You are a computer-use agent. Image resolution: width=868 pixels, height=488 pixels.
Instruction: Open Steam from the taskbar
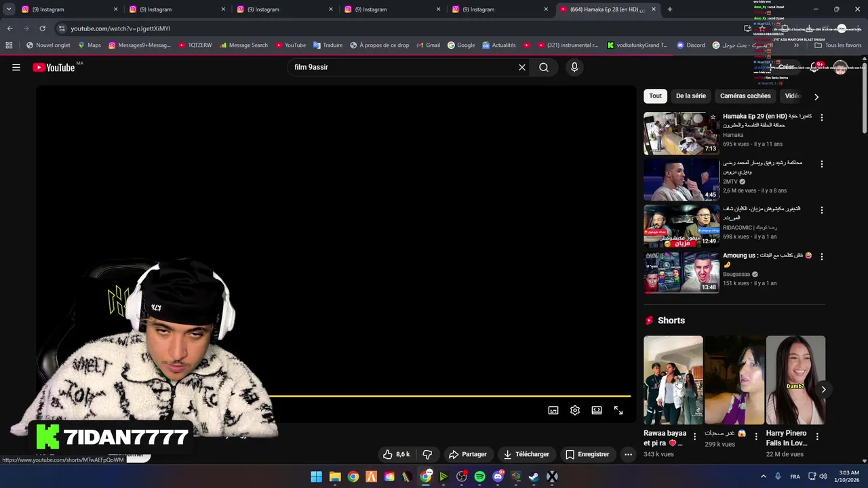point(534,476)
